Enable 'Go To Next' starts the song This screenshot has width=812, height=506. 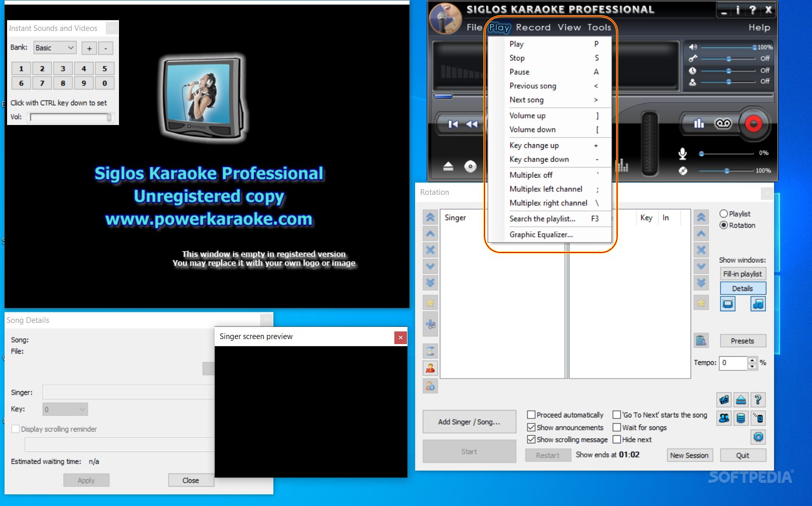tap(617, 415)
